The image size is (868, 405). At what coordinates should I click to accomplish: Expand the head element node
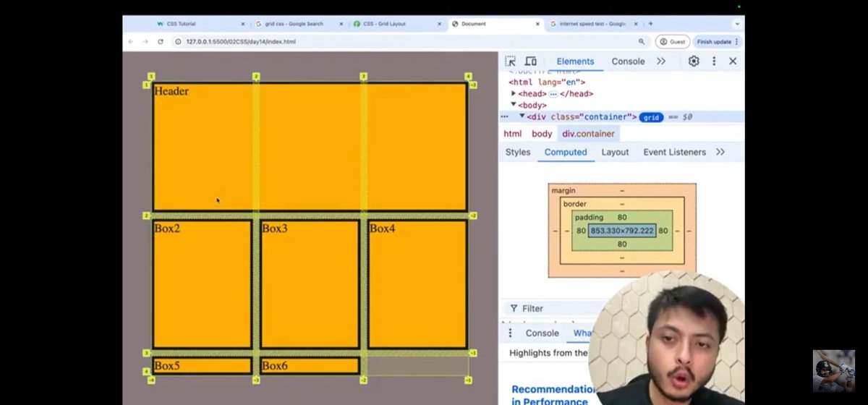click(514, 94)
